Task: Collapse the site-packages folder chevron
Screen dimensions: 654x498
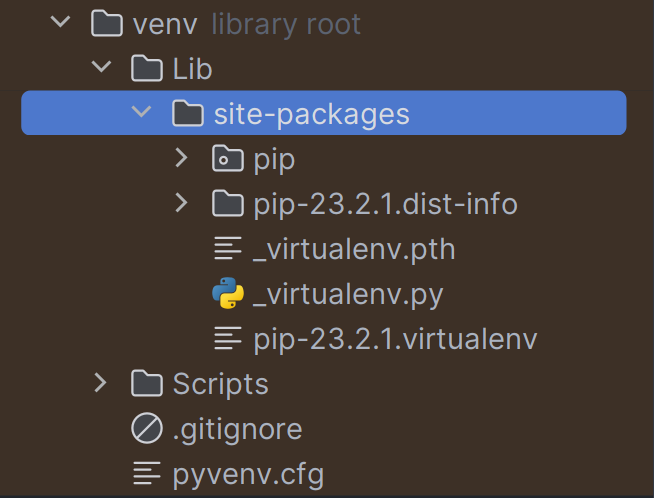Action: tap(141, 111)
